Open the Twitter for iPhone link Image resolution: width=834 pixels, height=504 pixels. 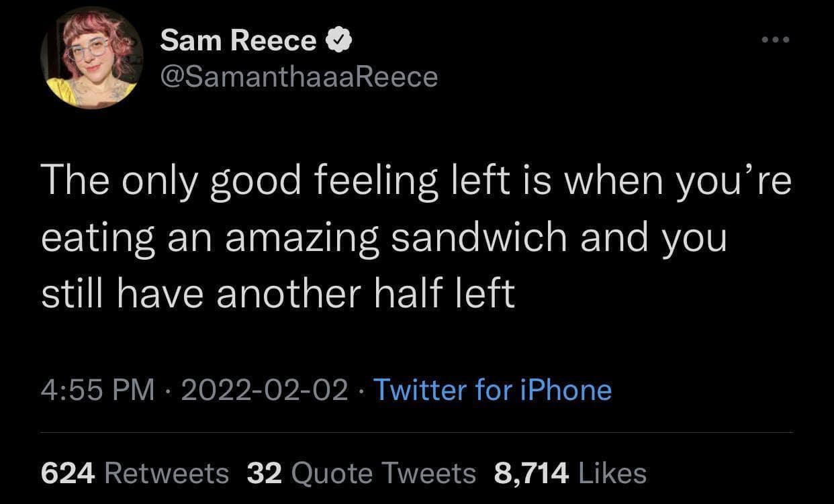494,390
